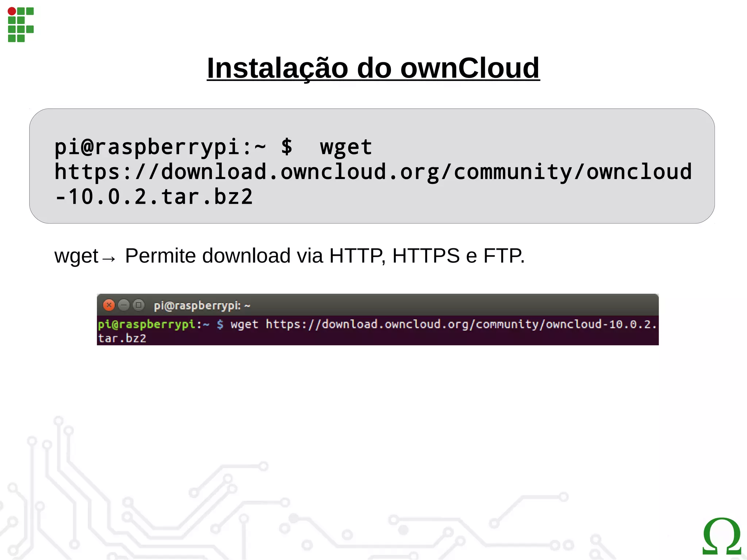Click the download.owncloud.org URL in the gray box
747x560 pixels.
pos(373,172)
